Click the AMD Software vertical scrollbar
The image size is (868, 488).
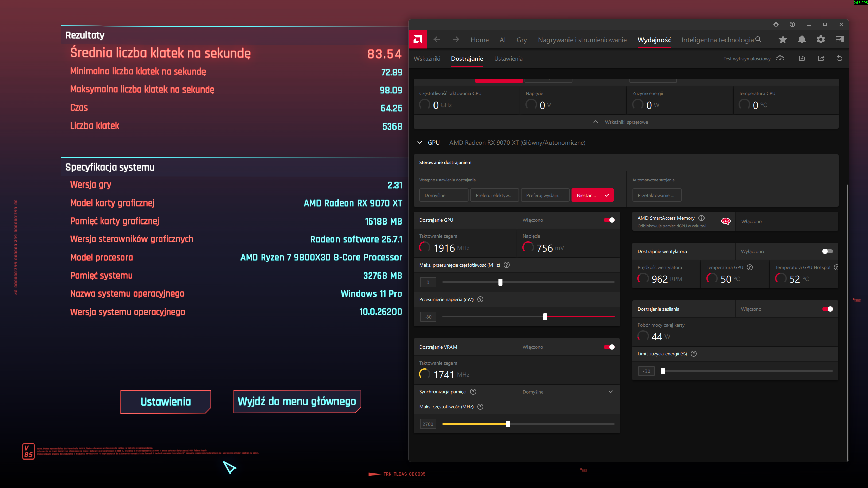click(847, 322)
